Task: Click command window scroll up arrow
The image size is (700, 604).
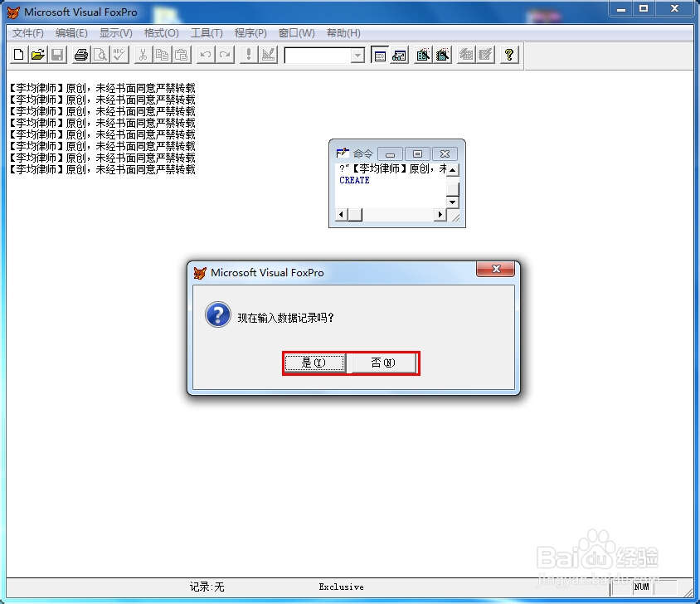Action: (x=452, y=170)
